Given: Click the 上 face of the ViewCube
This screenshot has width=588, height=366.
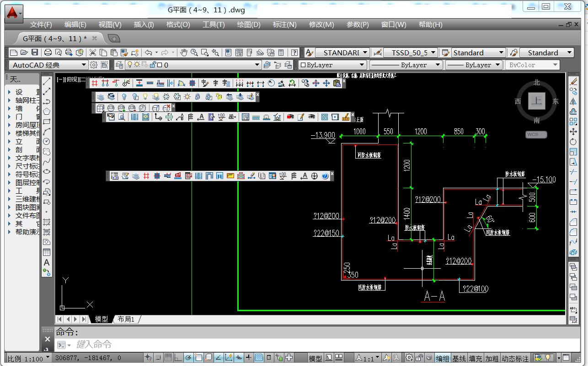Looking at the screenshot, I should [x=536, y=101].
